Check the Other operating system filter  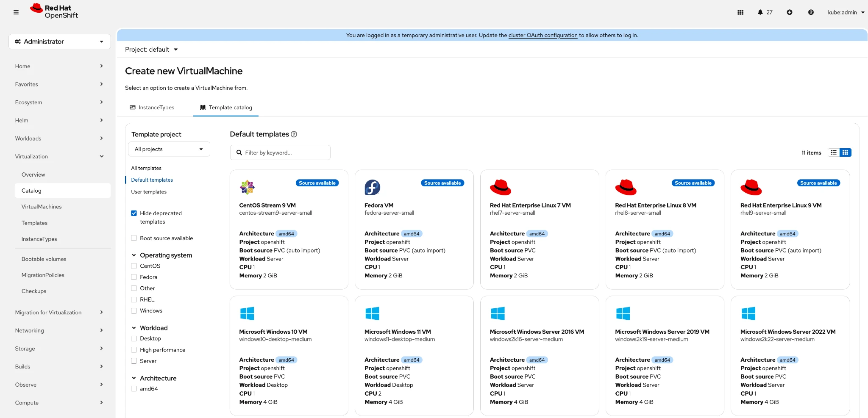point(134,288)
